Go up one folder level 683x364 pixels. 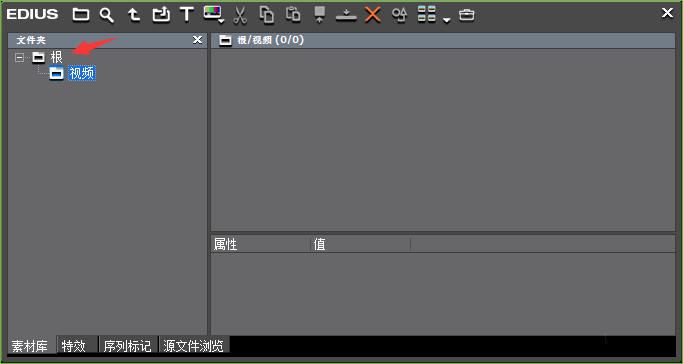[134, 15]
